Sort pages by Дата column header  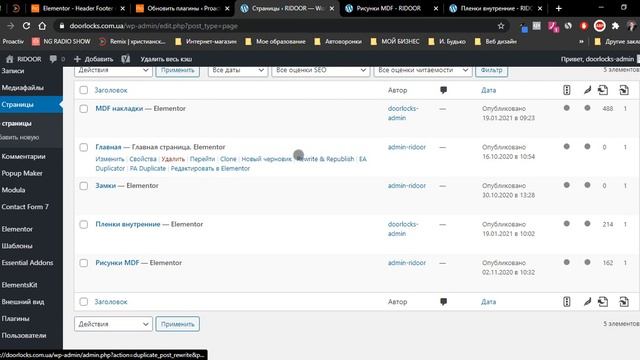point(488,90)
